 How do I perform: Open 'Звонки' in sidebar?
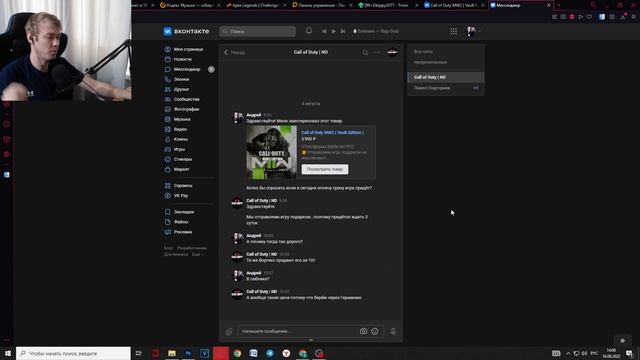[181, 79]
